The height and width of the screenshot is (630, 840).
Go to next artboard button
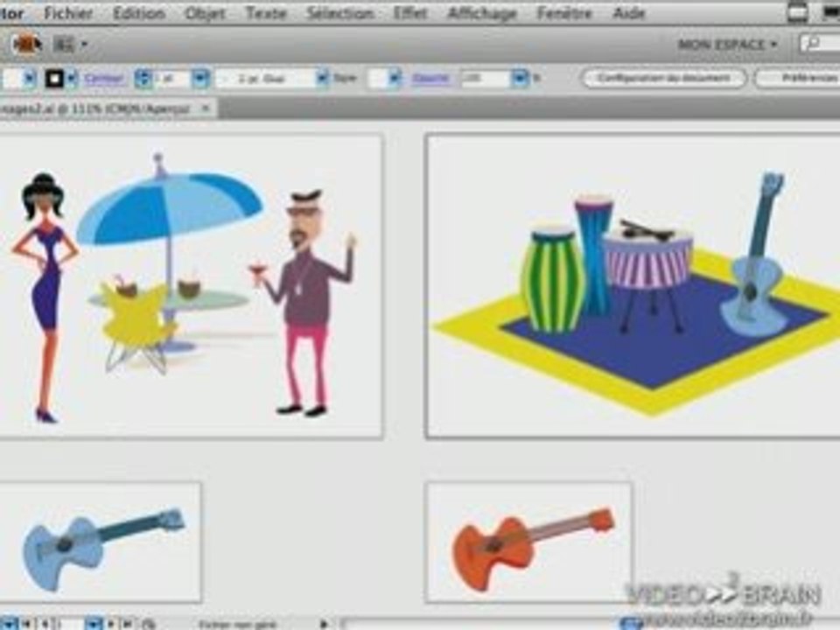(x=111, y=624)
